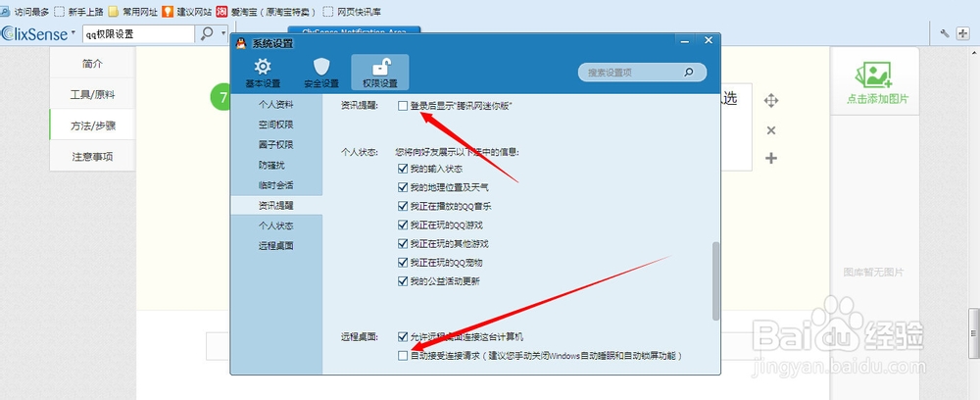Open ClixSense dropdown arrow
Viewport: 980px width, 400px height.
[73, 32]
